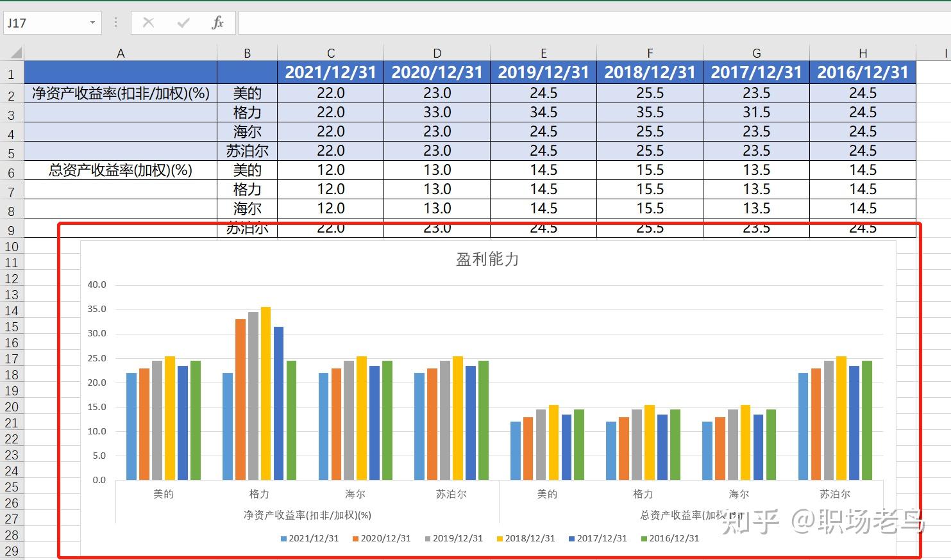Click the 苏泊尔 axis label in the chart
This screenshot has height=560, width=951.
451,493
